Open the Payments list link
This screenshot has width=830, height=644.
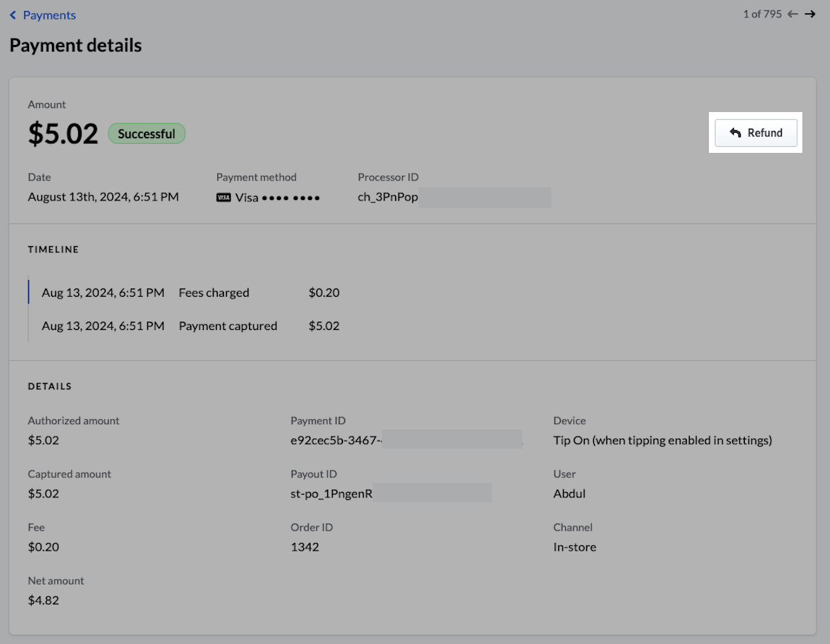(48, 15)
